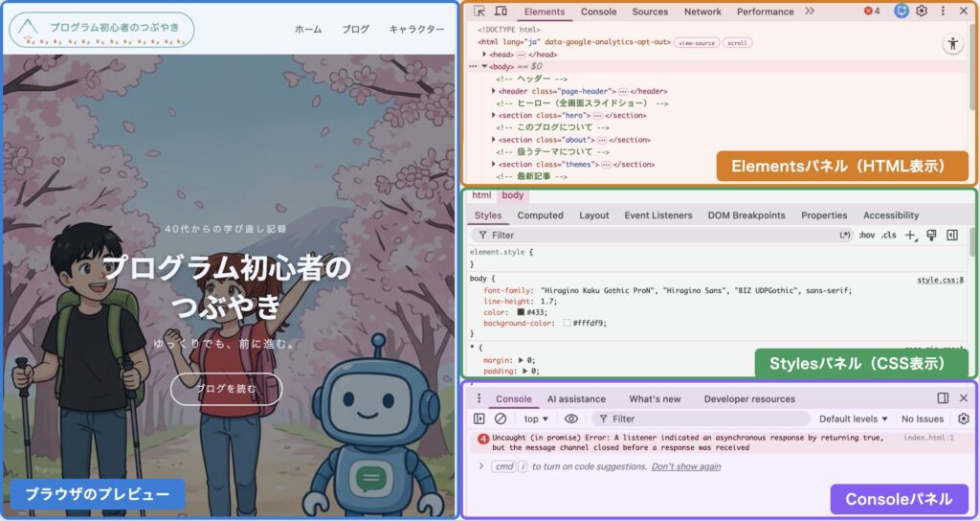Viewport: 980px width, 521px height.
Task: Click the rendering emulations paintbrush icon
Action: tap(931, 236)
